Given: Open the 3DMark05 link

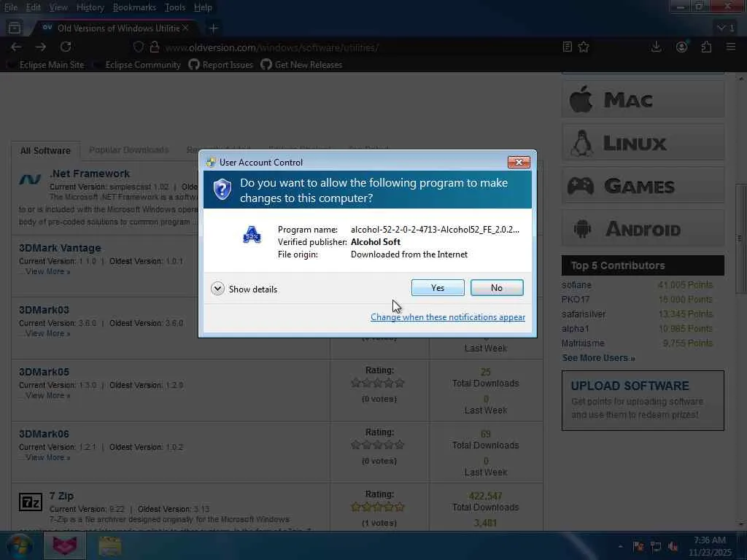Looking at the screenshot, I should point(44,372).
